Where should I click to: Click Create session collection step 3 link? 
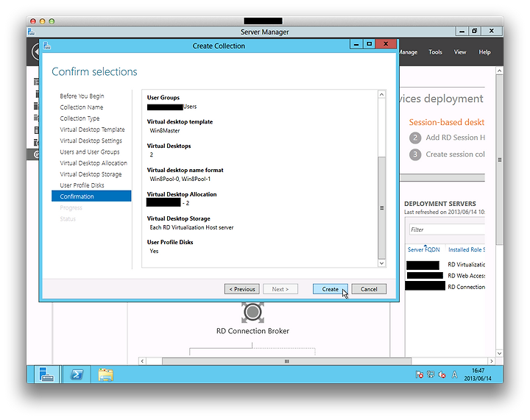point(455,154)
